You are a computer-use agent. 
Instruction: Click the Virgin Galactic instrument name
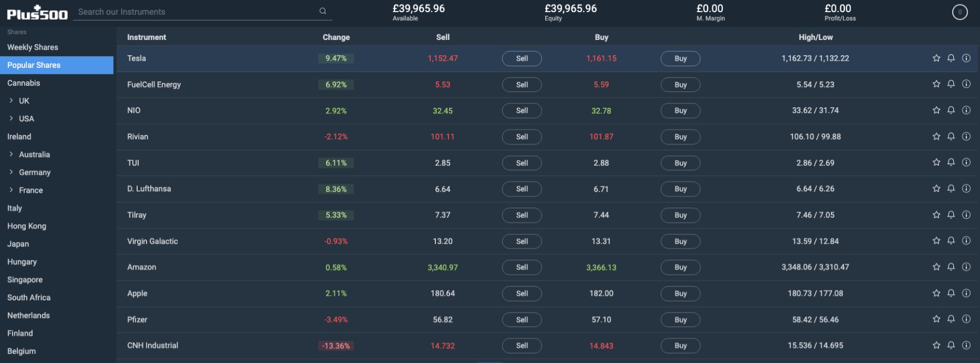[x=152, y=241]
